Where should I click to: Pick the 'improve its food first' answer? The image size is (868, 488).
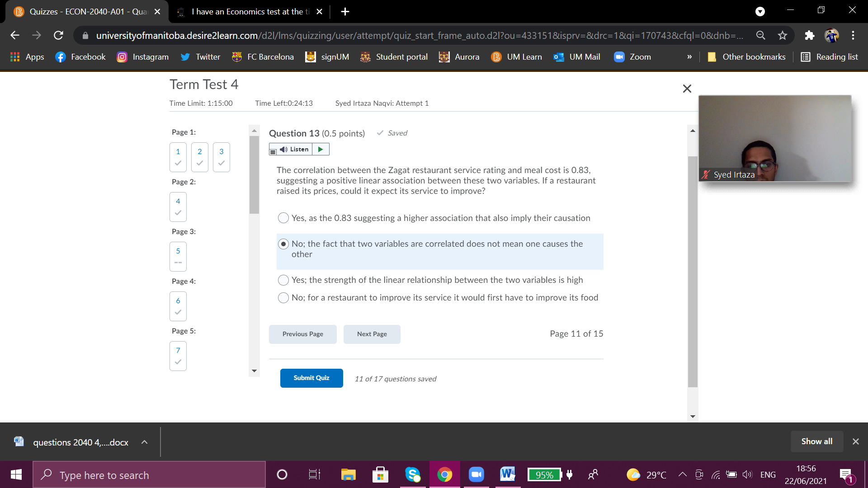coord(283,297)
